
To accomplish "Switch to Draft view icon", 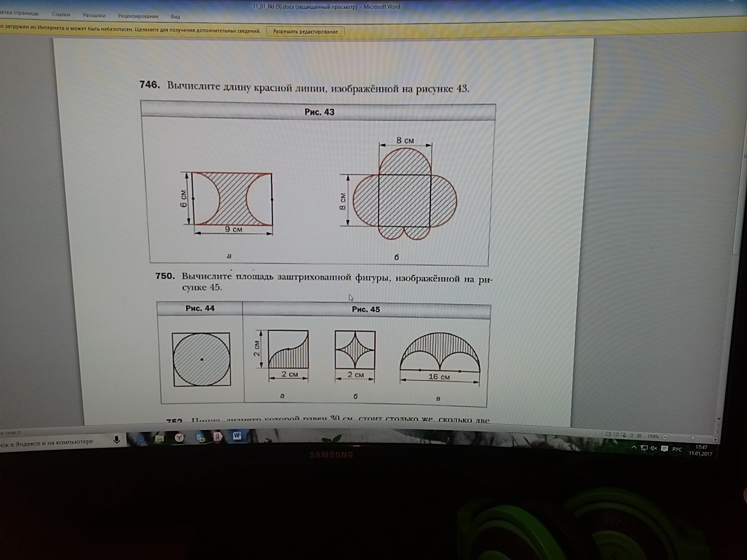I will (639, 436).
